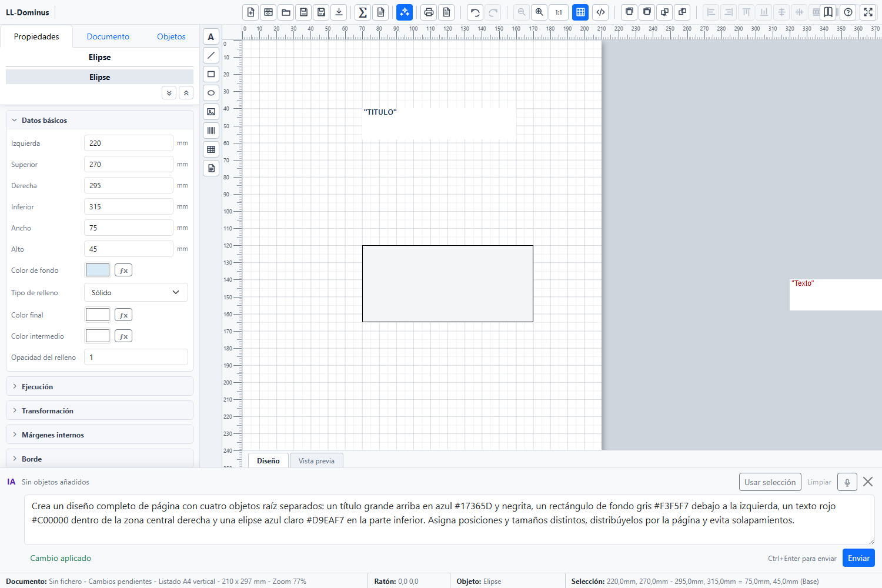This screenshot has height=588, width=882.
Task: Select the gray rectangle object on canvas
Action: [447, 283]
